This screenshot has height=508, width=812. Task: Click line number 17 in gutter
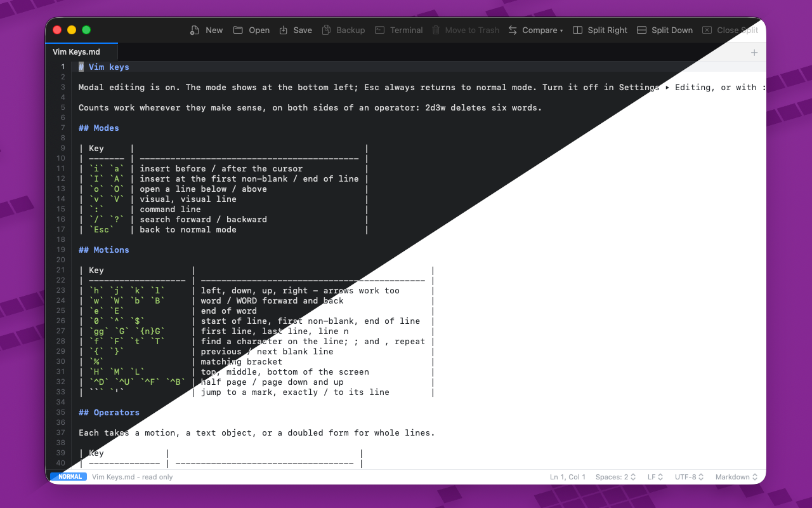[61, 229]
